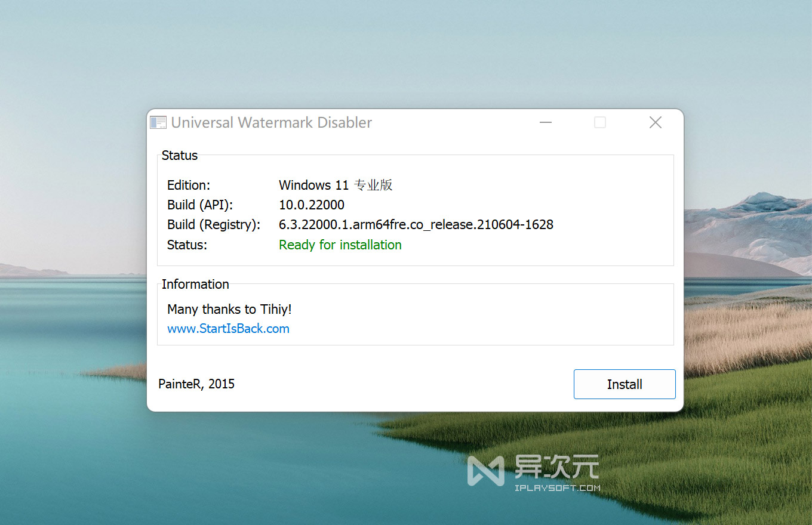812x525 pixels.
Task: Click the Information group box label
Action: pyautogui.click(x=195, y=284)
